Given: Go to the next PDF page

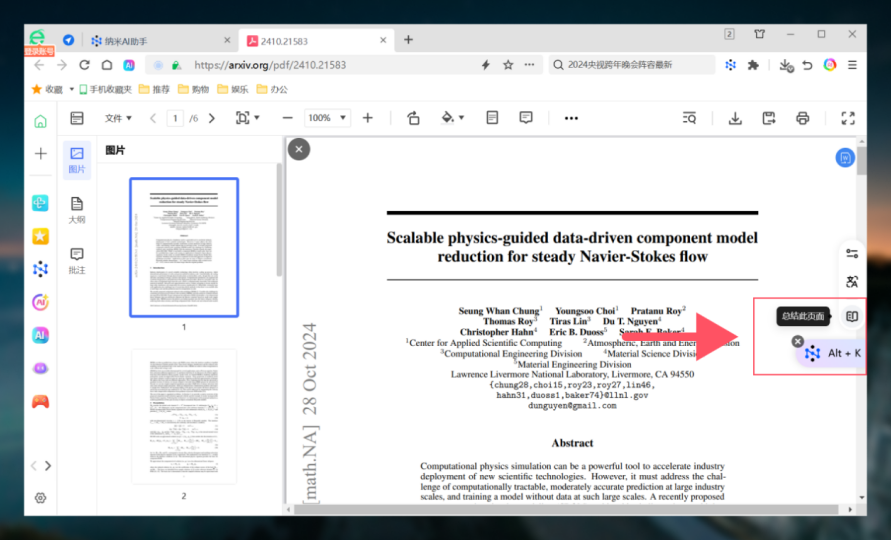Looking at the screenshot, I should coord(211,118).
